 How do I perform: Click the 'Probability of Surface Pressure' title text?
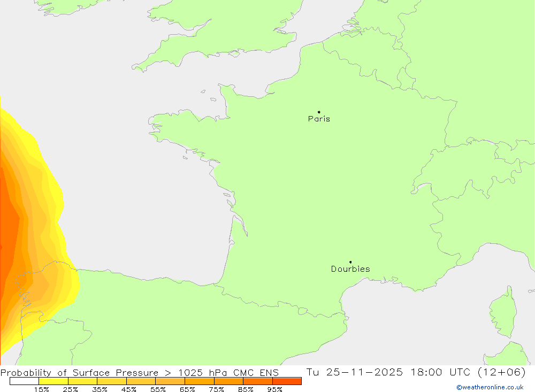pyautogui.click(x=80, y=373)
